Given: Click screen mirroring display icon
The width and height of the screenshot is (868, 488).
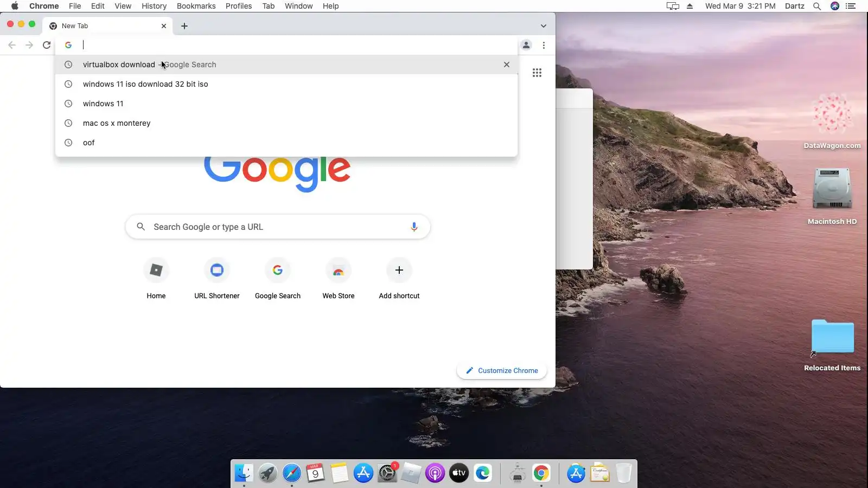Looking at the screenshot, I should point(673,6).
